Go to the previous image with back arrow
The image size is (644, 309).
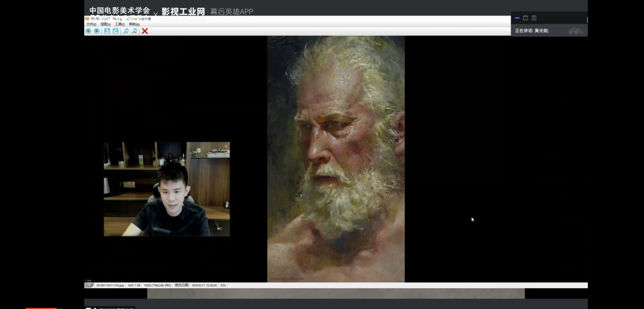(x=88, y=31)
